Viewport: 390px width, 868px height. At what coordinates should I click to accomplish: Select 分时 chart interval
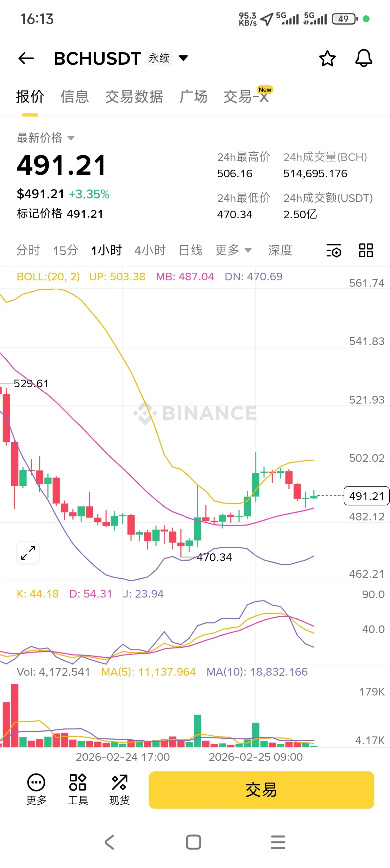(x=28, y=250)
